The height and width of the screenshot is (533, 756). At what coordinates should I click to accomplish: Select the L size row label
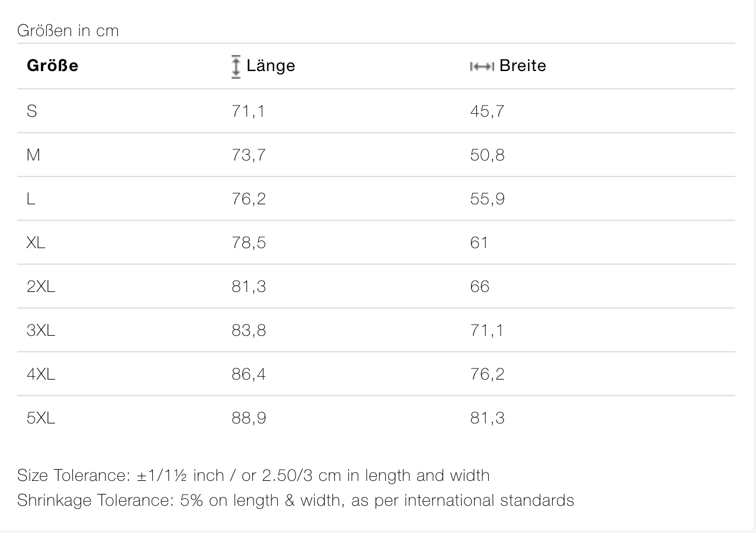pyautogui.click(x=31, y=198)
